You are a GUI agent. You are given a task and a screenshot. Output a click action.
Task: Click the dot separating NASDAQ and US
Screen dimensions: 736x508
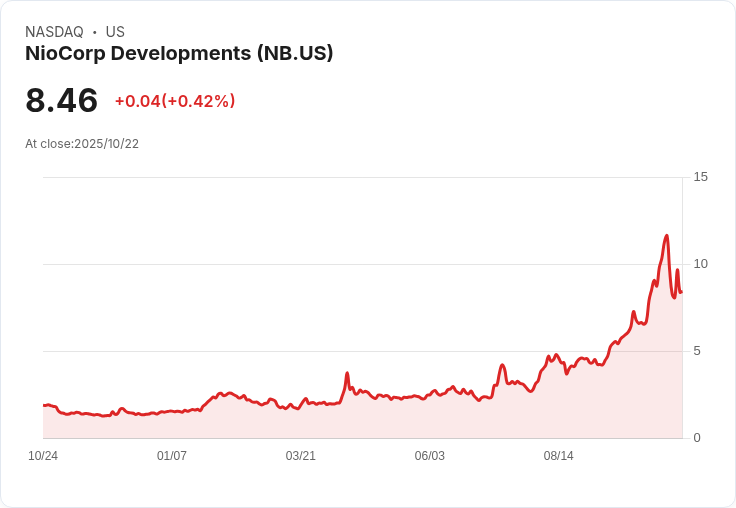click(95, 32)
